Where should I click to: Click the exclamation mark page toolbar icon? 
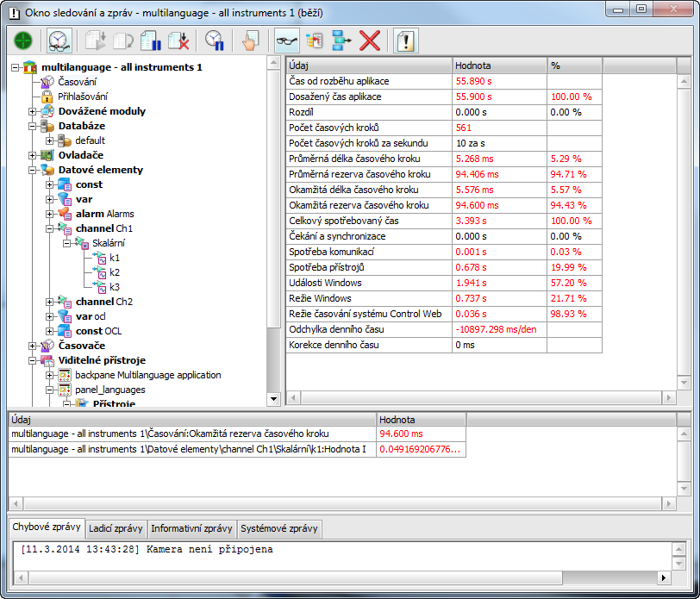tap(405, 40)
